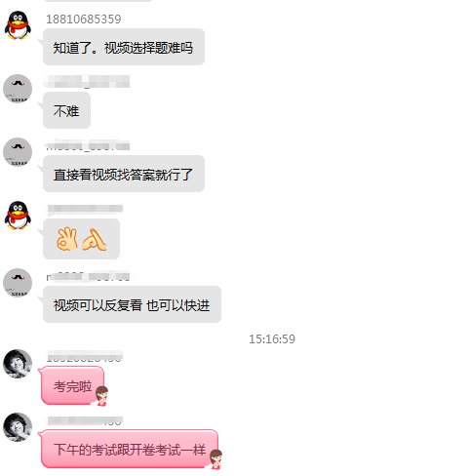Image resolution: width=470 pixels, height=476 pixels.
Task: Click the timestamp 15:16:59
Action: 272,339
